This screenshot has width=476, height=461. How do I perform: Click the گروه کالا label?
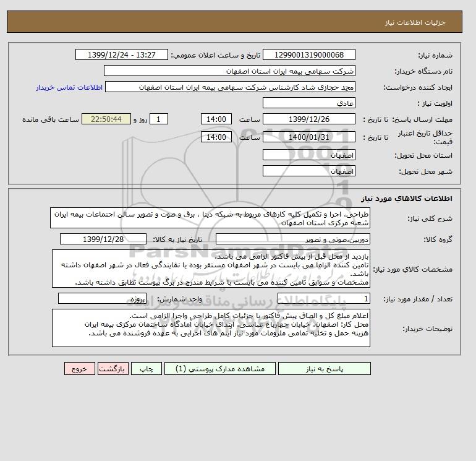pos(438,239)
